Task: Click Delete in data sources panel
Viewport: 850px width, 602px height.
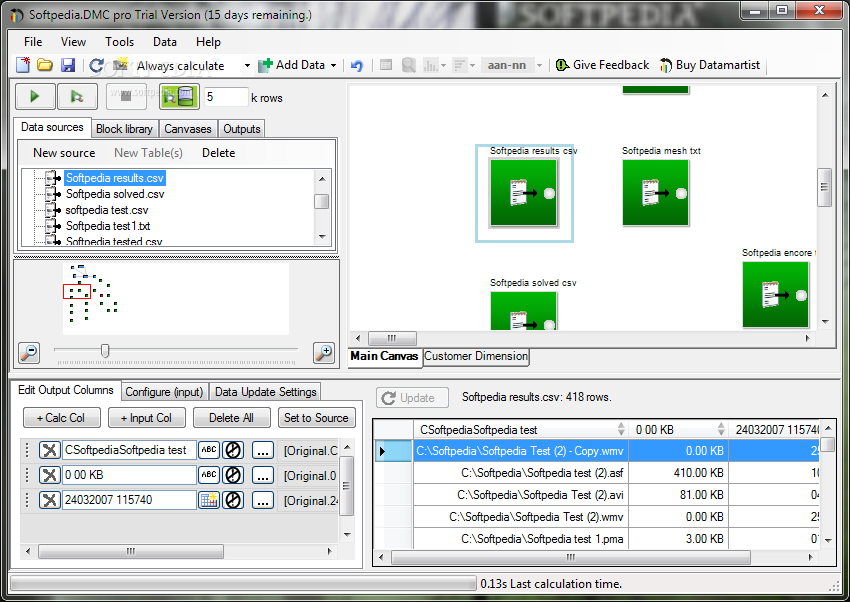Action: click(218, 153)
